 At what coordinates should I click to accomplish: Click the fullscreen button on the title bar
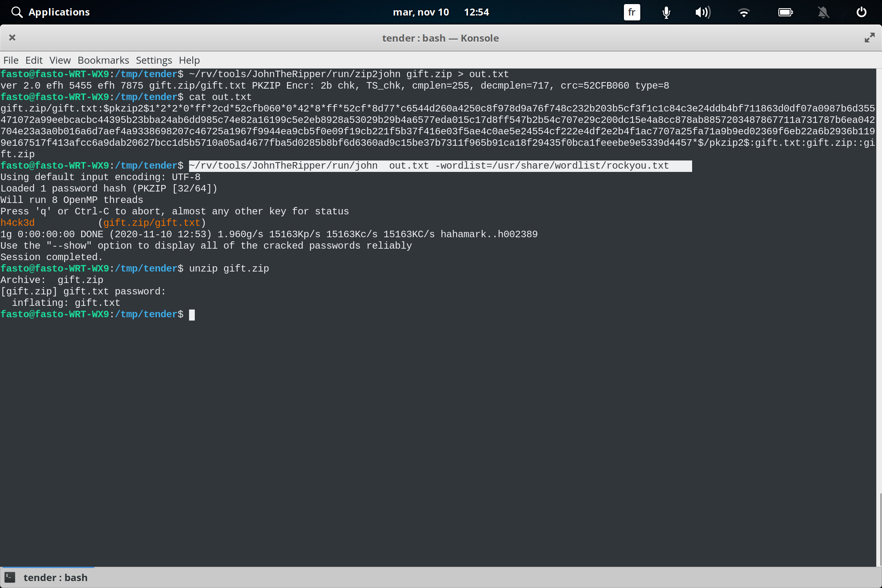870,38
